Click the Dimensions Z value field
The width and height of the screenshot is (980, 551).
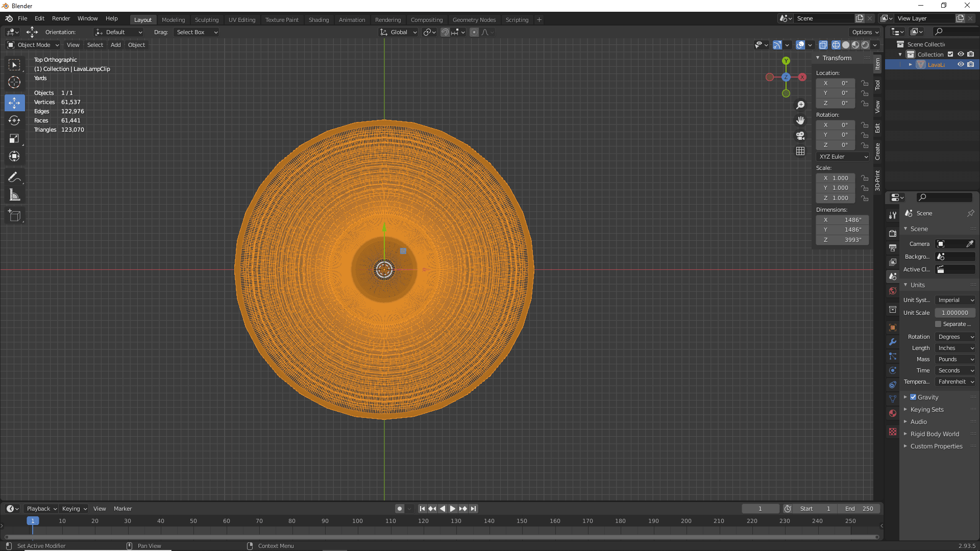[842, 240]
